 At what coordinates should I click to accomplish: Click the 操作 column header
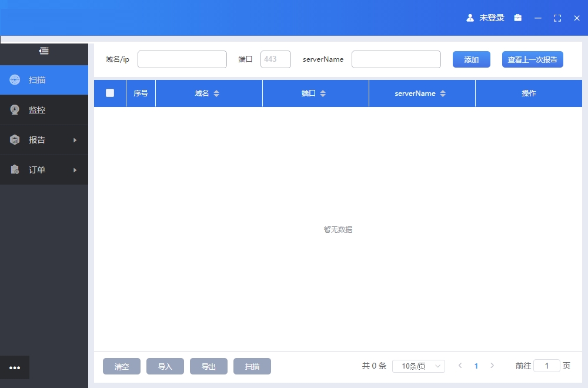coord(529,93)
